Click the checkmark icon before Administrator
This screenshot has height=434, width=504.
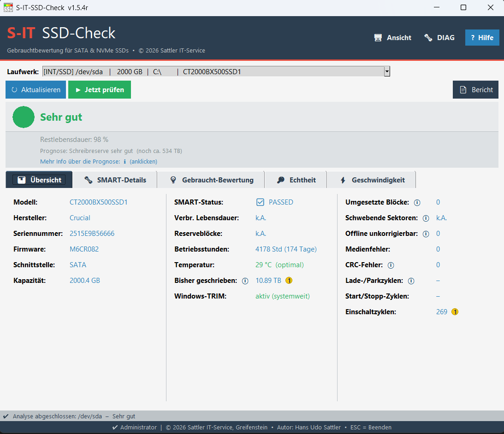pyautogui.click(x=115, y=428)
